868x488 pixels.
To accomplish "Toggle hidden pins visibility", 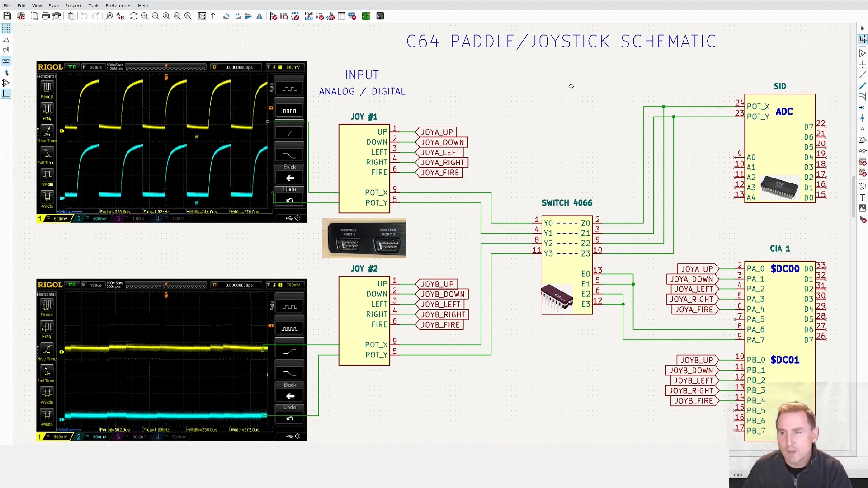I will (6, 83).
